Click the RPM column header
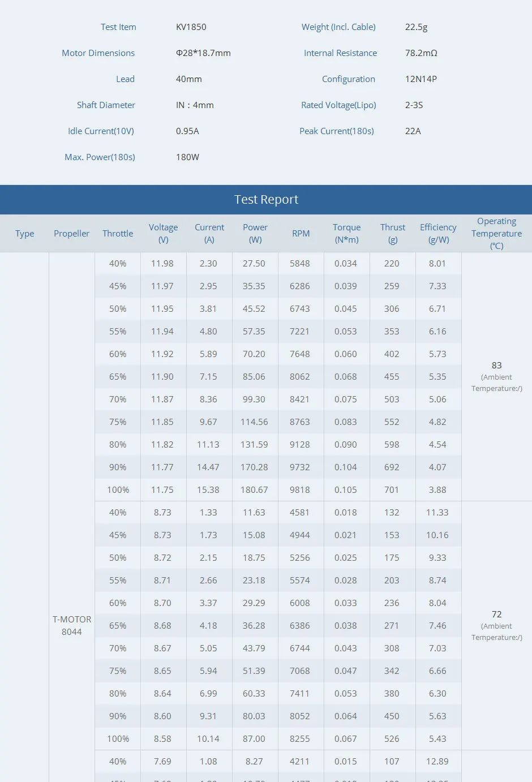The width and height of the screenshot is (532, 782). [301, 233]
